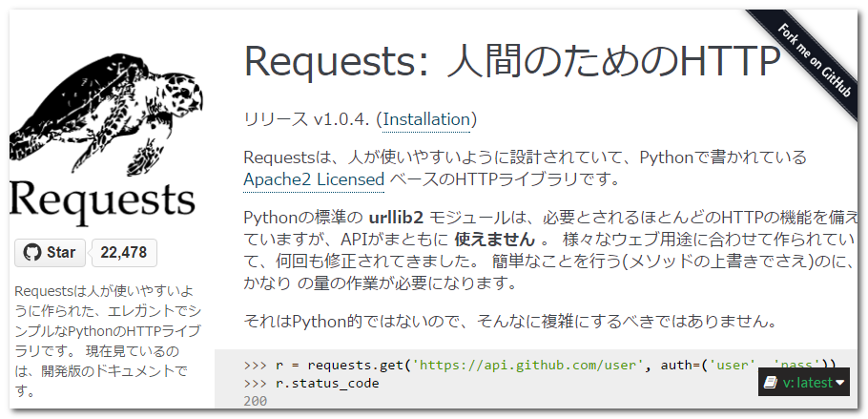Image resolution: width=868 pixels, height=419 pixels.
Task: Click the GitHub octocat icon on Star button
Action: pyautogui.click(x=31, y=253)
